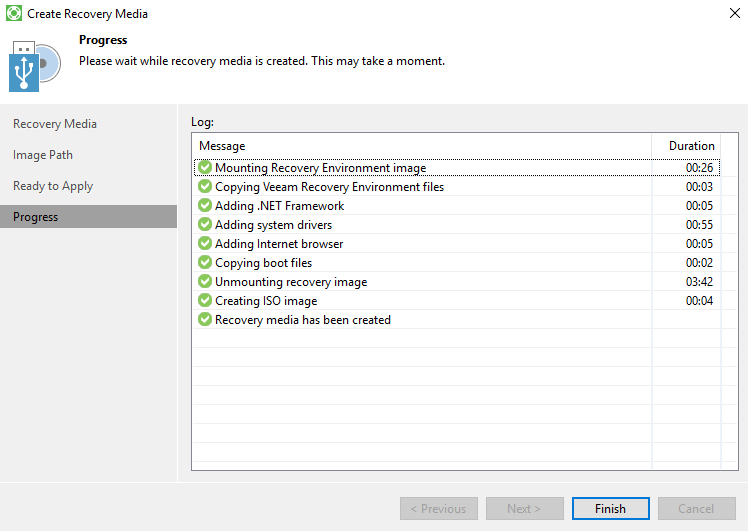Click success icon beside Creating ISO image
Viewport: 748px width, 531px height.
point(205,301)
